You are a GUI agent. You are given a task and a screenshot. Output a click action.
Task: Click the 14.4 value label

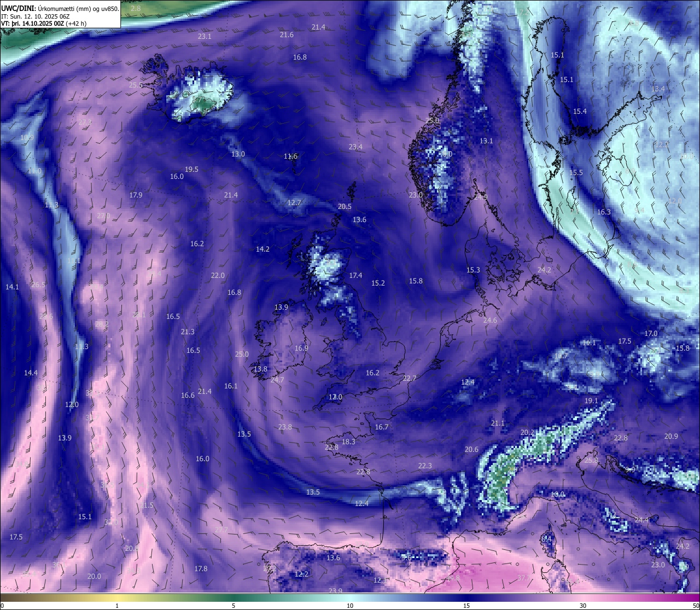[x=31, y=373]
